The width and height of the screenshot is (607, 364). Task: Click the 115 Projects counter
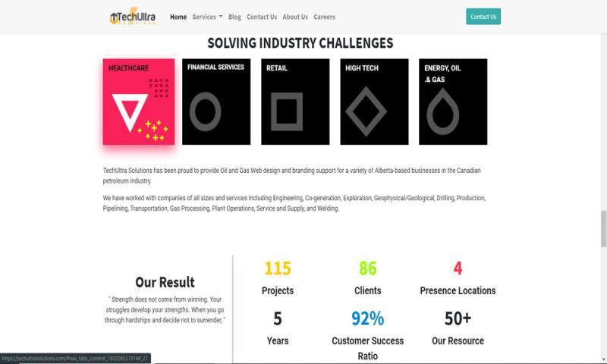click(278, 278)
